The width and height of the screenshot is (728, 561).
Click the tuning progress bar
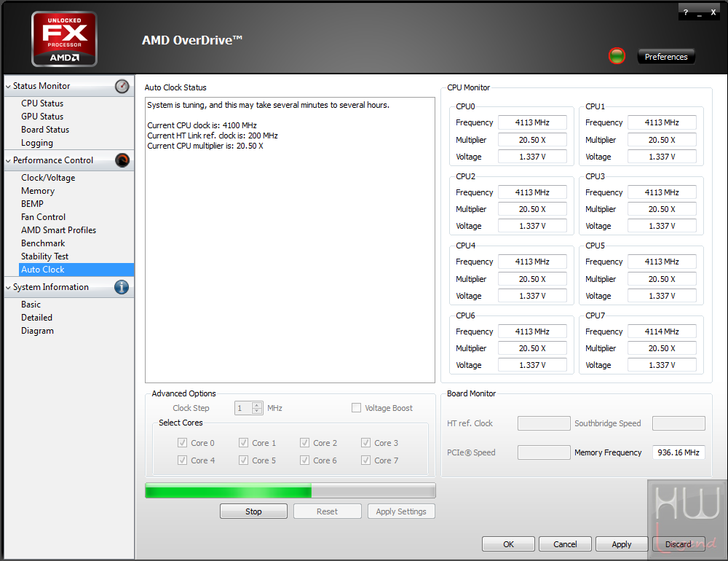[x=290, y=490]
